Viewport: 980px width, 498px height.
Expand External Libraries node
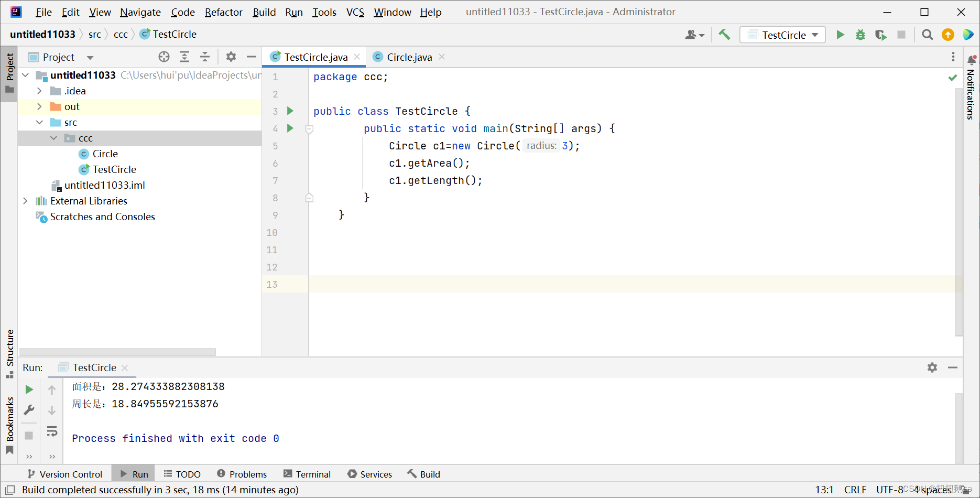(26, 201)
